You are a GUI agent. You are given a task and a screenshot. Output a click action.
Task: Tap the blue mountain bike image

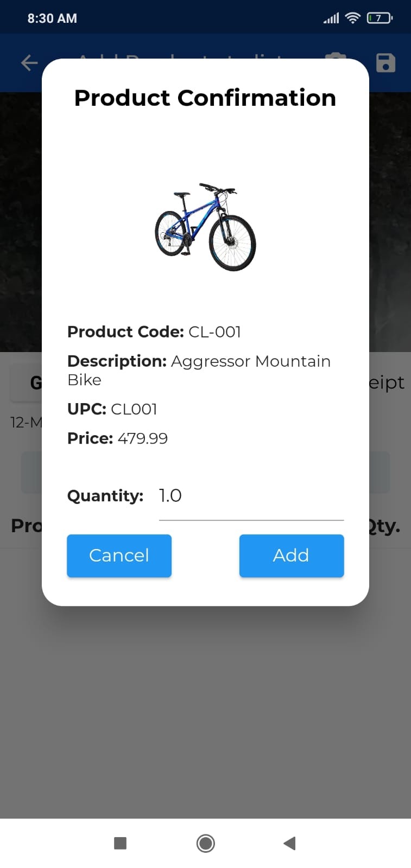[x=205, y=227]
